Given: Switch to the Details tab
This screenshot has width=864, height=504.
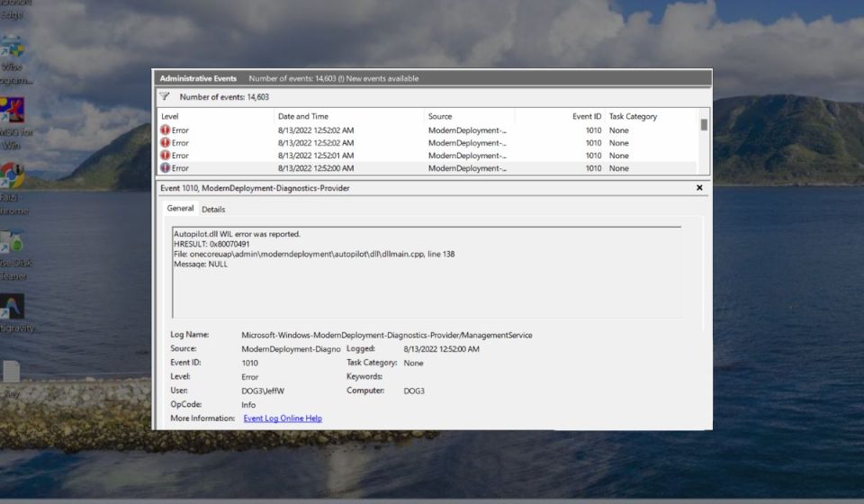Looking at the screenshot, I should (x=213, y=210).
